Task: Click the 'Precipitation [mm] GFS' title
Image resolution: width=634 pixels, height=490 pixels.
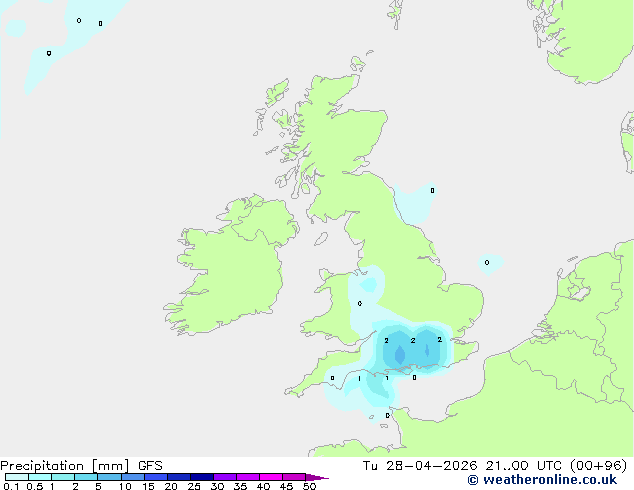Action: point(81,466)
